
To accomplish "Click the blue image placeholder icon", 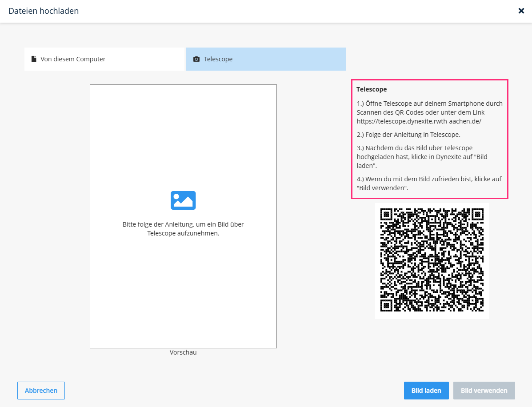I will coord(183,200).
